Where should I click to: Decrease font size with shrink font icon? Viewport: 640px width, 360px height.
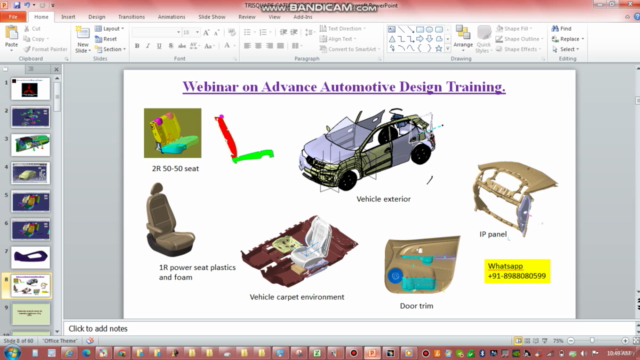click(x=216, y=32)
